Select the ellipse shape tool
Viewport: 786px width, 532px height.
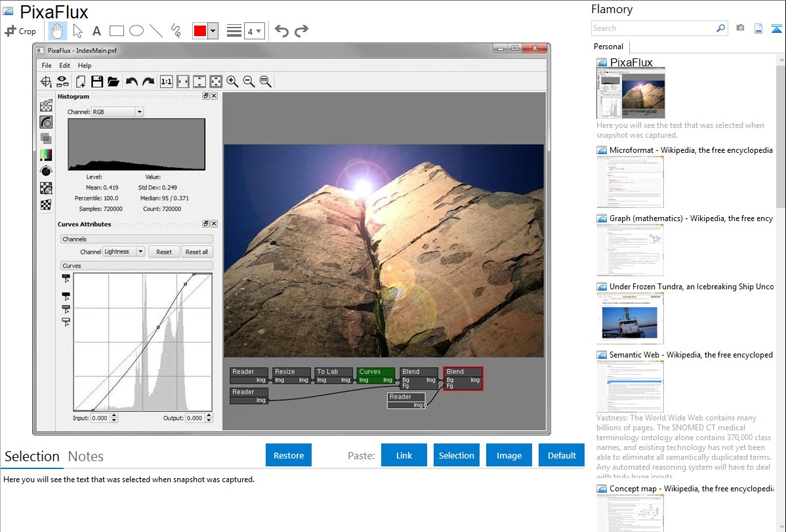pos(136,31)
